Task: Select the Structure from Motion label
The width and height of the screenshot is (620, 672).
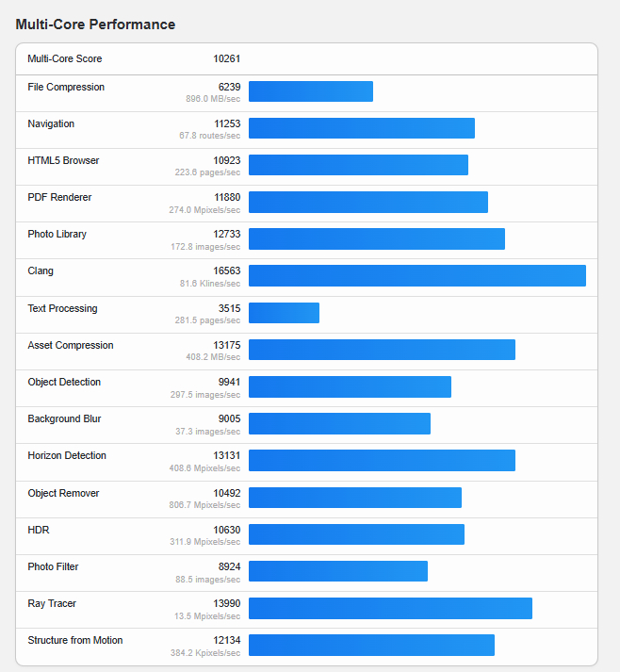Action: click(x=75, y=640)
